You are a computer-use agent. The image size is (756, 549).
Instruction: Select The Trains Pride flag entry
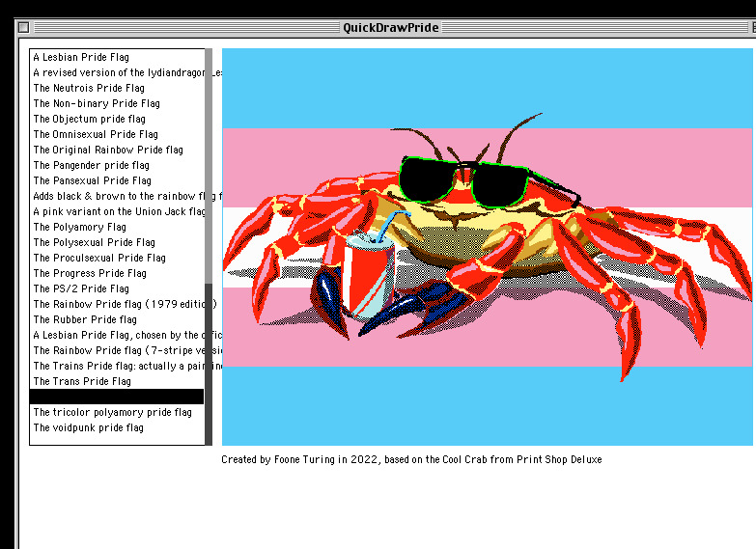pos(117,366)
